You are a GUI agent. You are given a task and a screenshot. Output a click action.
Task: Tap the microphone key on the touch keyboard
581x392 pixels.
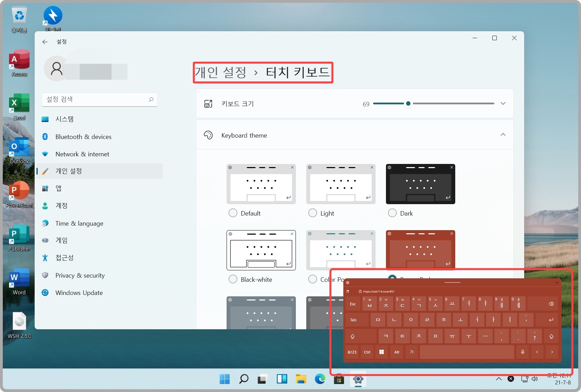522,352
